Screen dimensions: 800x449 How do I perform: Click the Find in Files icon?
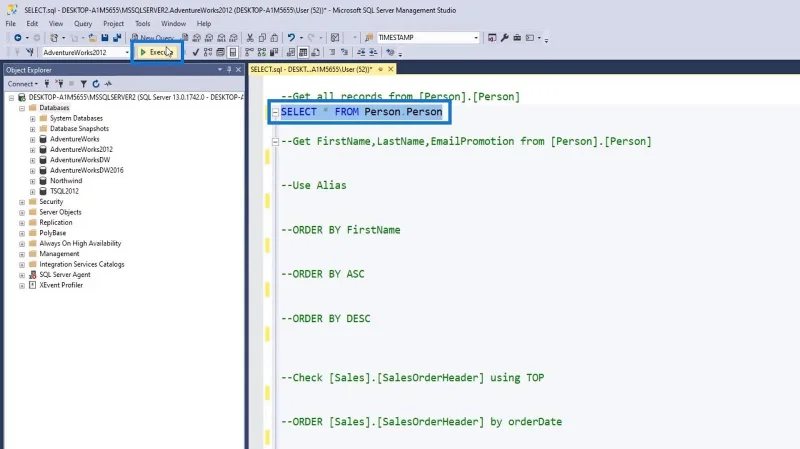click(369, 38)
